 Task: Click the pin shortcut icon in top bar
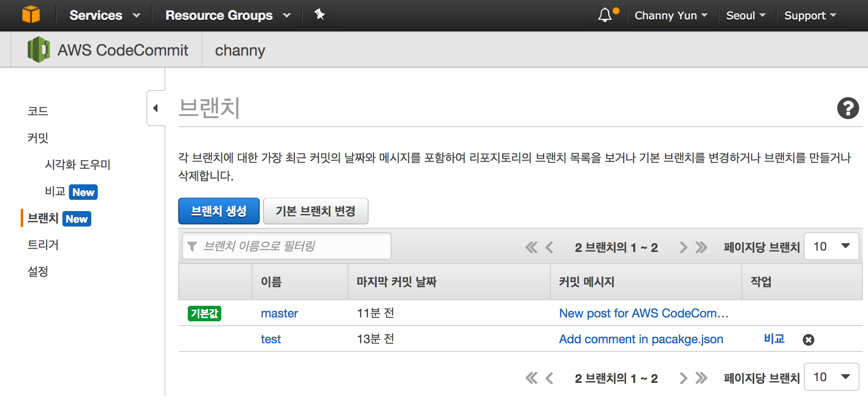tap(319, 15)
